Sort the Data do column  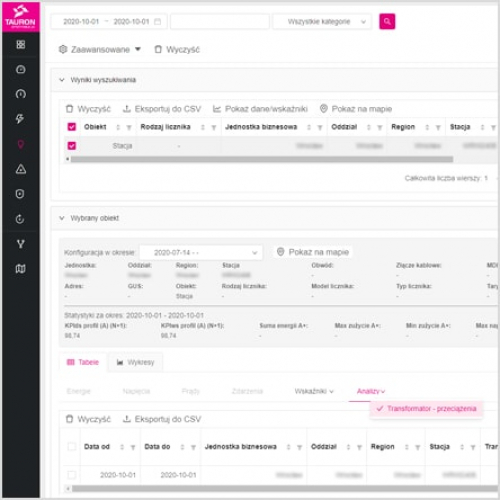182,447
